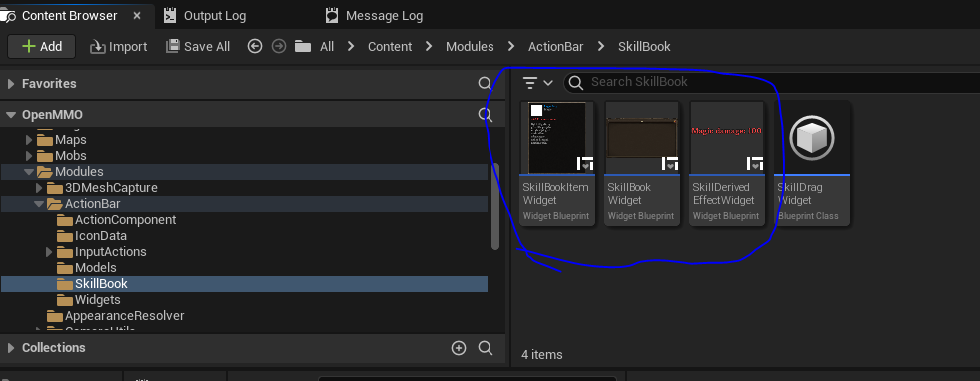Expand the InputActions folder arrow

tap(49, 251)
